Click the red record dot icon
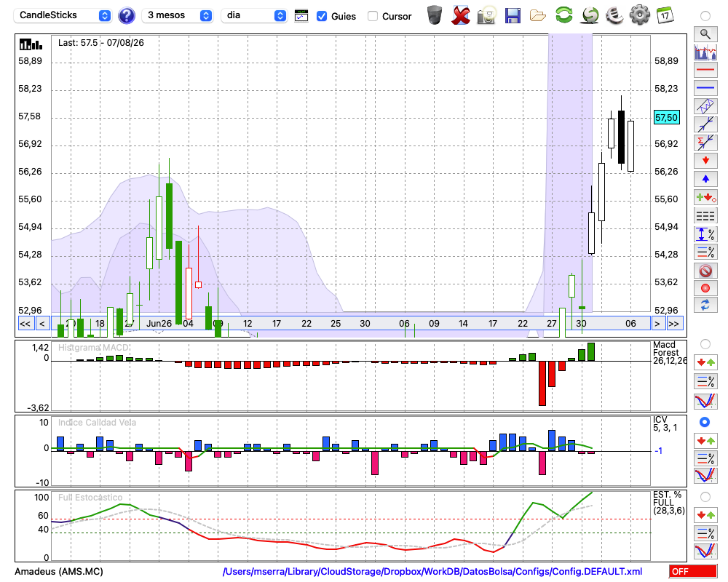Image resolution: width=728 pixels, height=582 pixels. tap(705, 288)
